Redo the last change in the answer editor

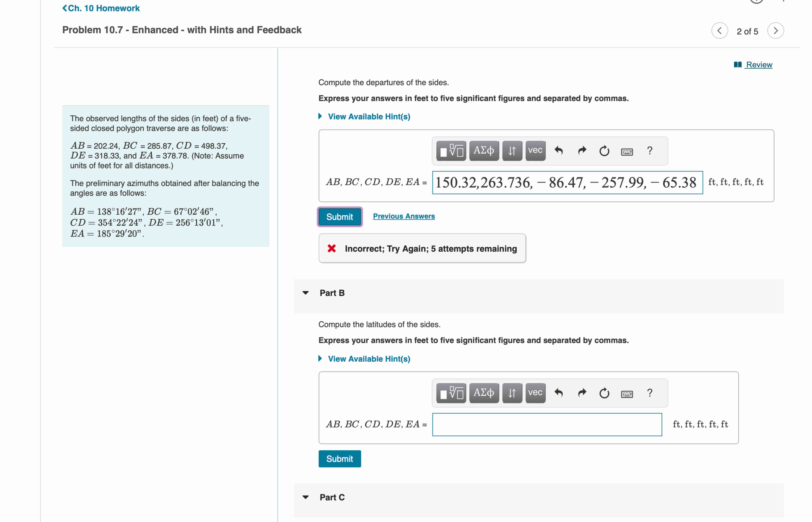[x=582, y=151]
